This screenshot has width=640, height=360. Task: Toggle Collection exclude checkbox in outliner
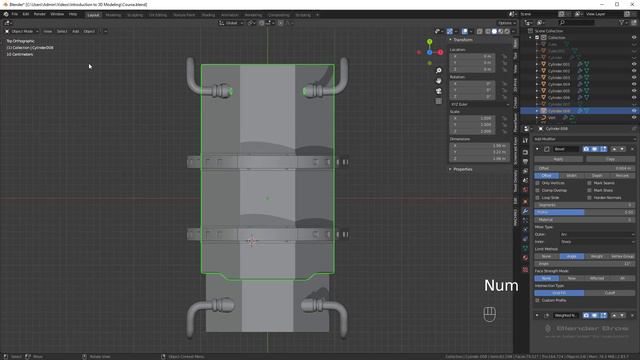[x=537, y=38]
